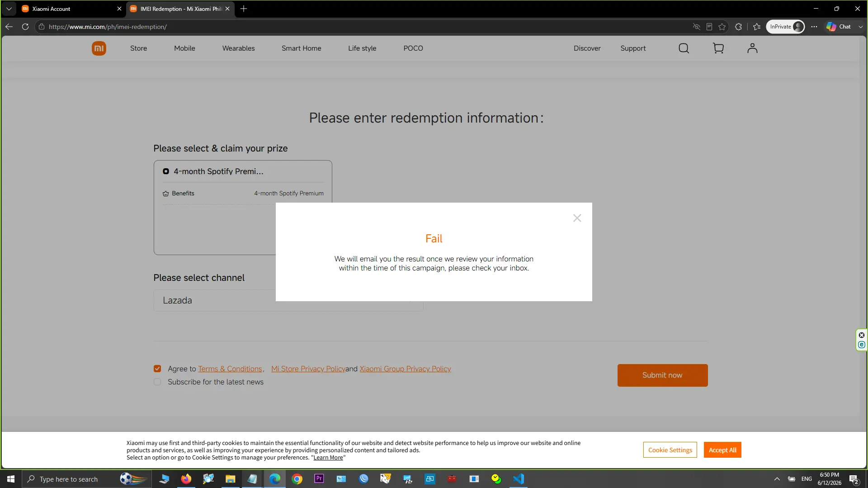
Task: Open the Store menu
Action: (138, 48)
